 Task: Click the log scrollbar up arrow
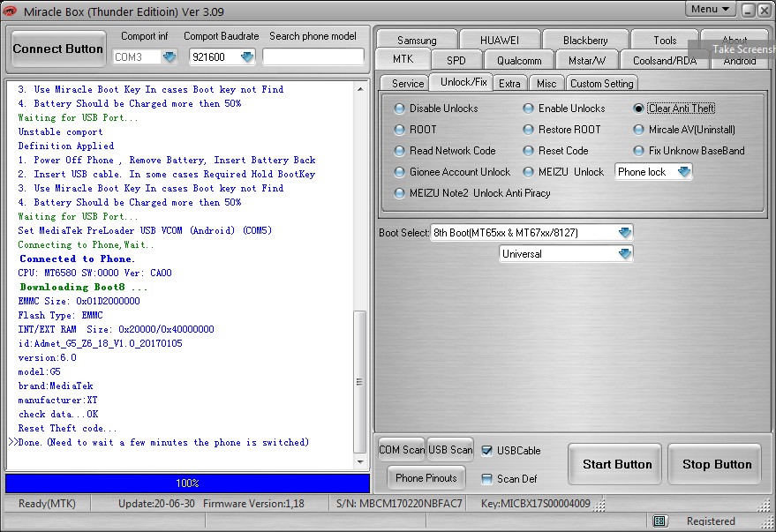pyautogui.click(x=360, y=89)
